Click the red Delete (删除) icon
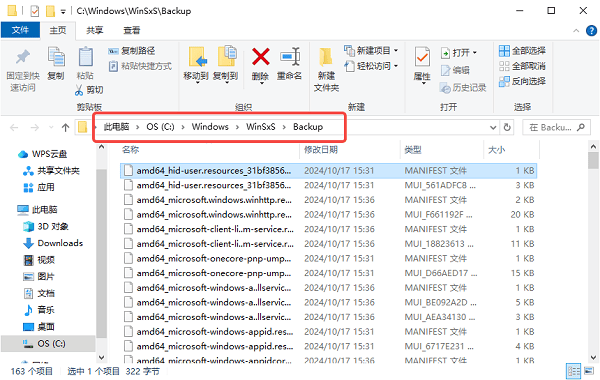 pos(261,57)
